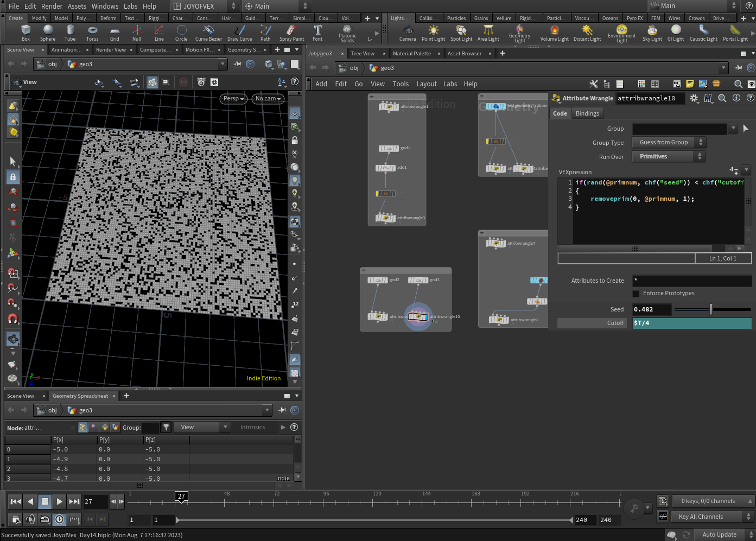Expand the Group Type dropdown
Screen dimensions: 756x541
pyautogui.click(x=668, y=142)
